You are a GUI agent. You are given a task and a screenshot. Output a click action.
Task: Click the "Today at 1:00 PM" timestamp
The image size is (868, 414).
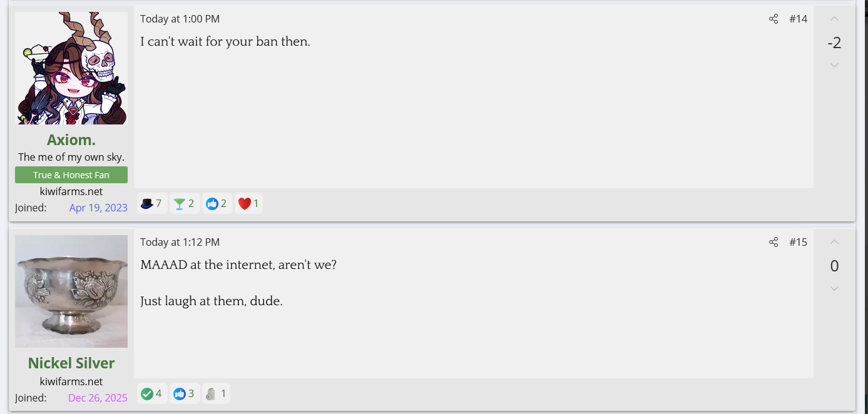point(180,19)
